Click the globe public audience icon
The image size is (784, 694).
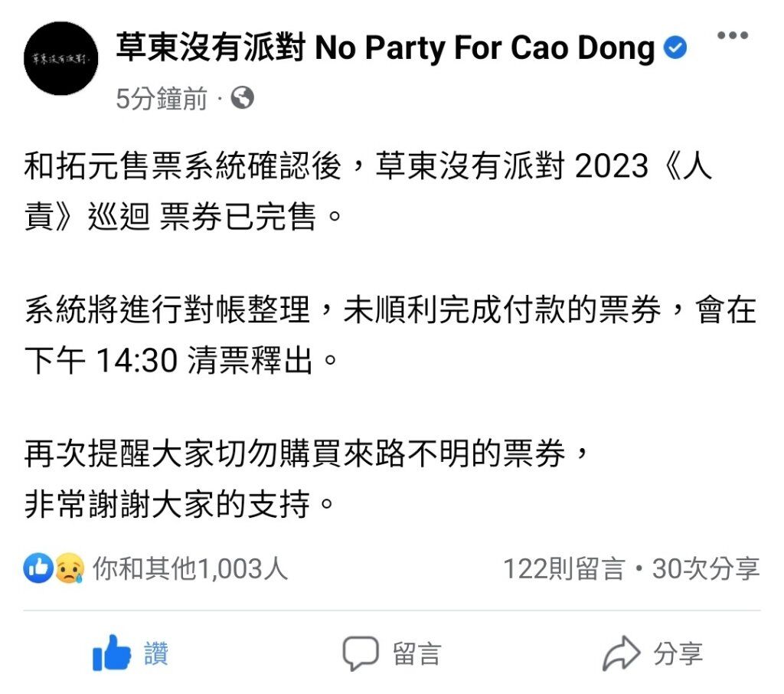tap(243, 97)
